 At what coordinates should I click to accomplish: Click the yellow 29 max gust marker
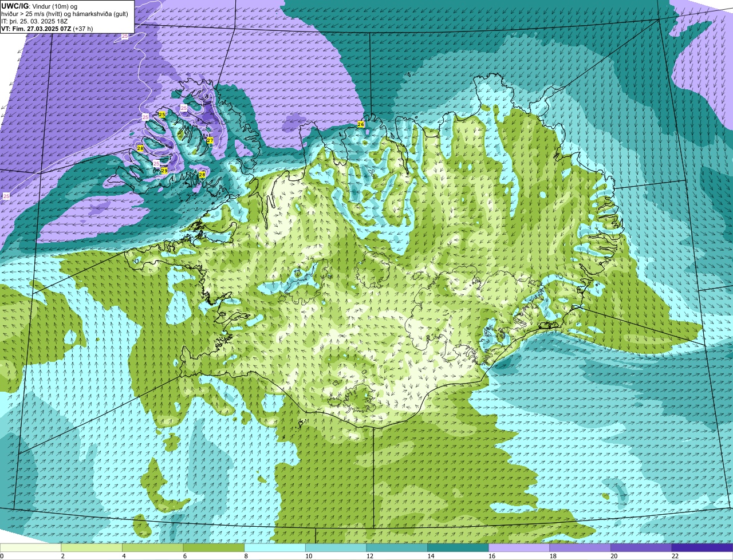pos(164,171)
